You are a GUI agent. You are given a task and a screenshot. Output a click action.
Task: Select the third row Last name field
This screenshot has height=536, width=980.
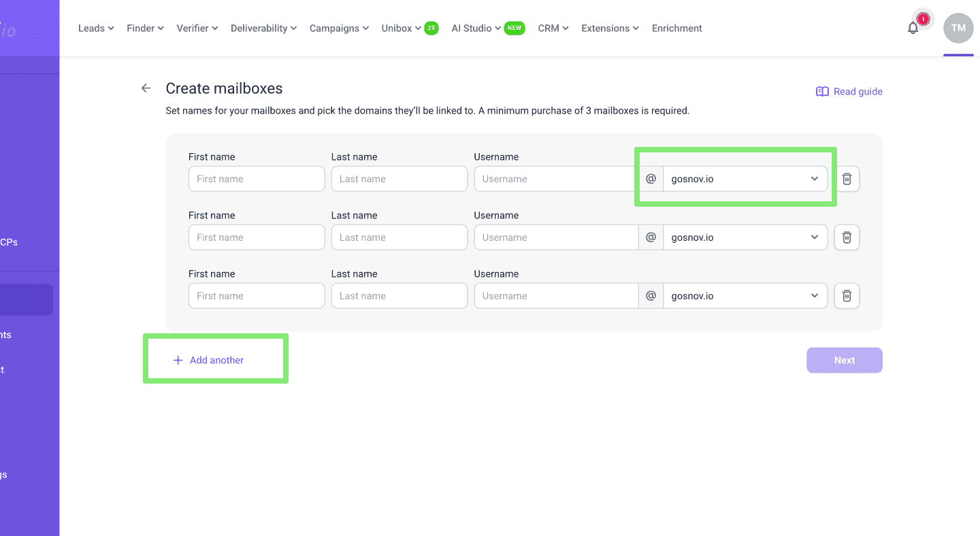[x=399, y=296]
